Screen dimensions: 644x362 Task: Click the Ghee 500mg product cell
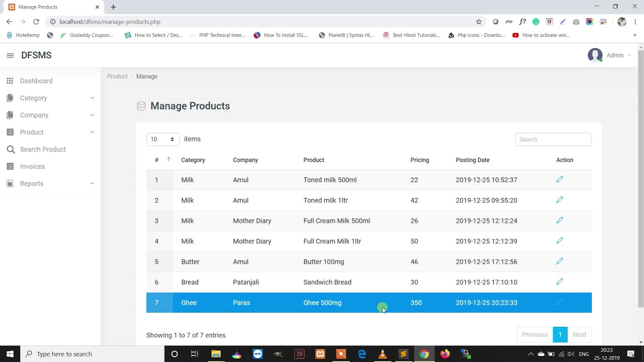323,303
